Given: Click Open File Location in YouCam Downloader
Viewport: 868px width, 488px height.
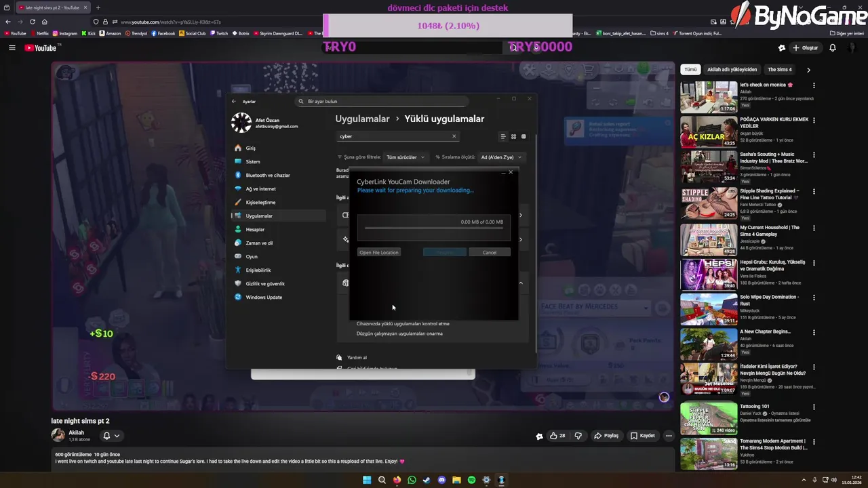Looking at the screenshot, I should click(379, 252).
